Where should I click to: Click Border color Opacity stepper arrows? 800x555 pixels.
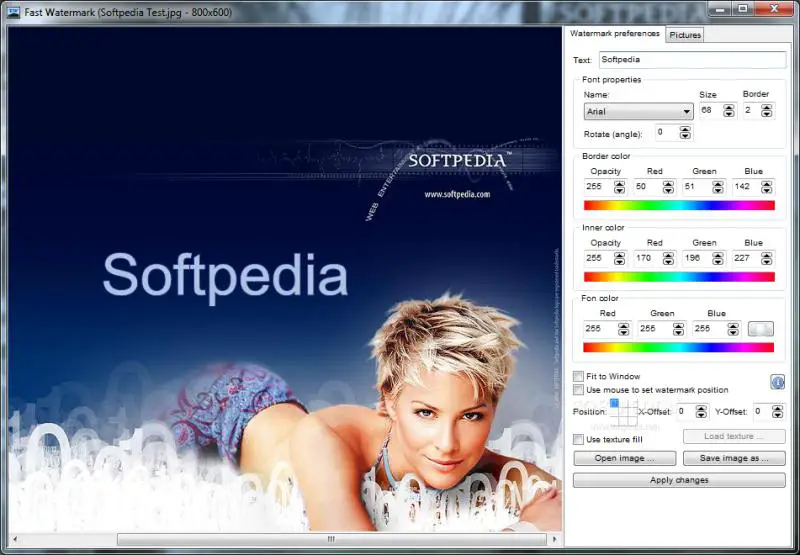pyautogui.click(x=619, y=187)
